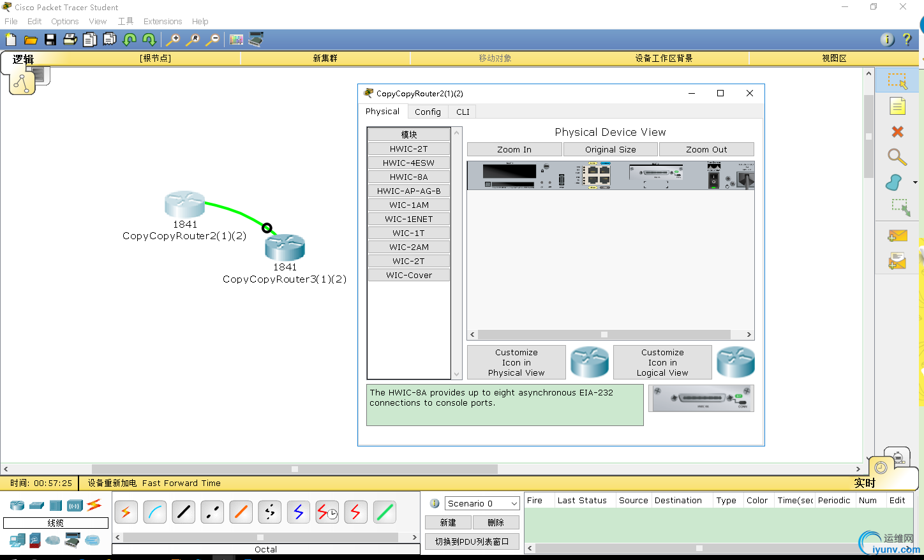Select the Wireless Devices category
This screenshot has width=924, height=560.
[x=75, y=505]
